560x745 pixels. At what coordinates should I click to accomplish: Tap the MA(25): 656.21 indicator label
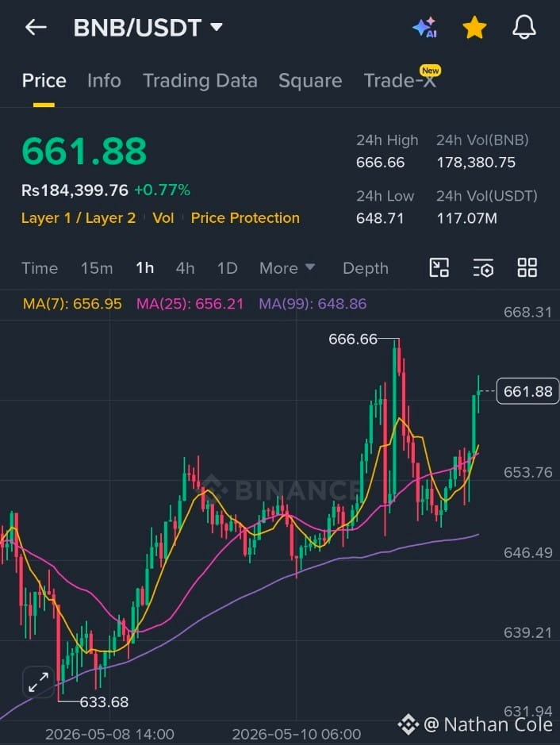click(190, 304)
